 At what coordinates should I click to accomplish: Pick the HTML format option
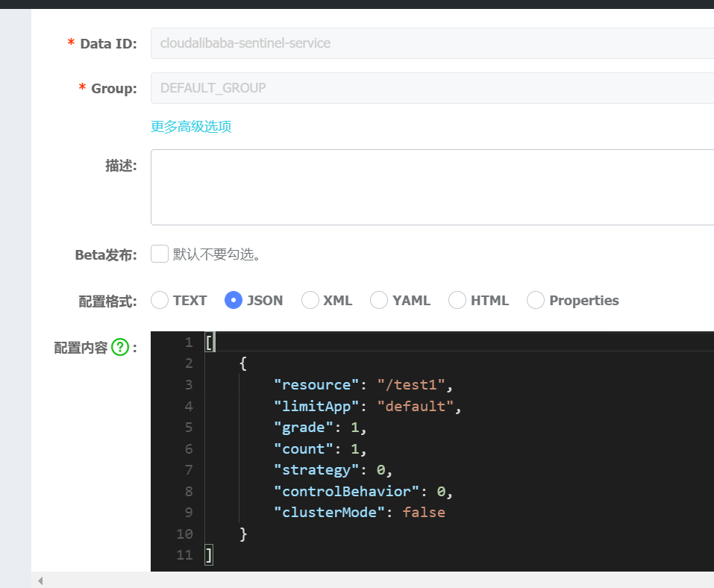457,301
